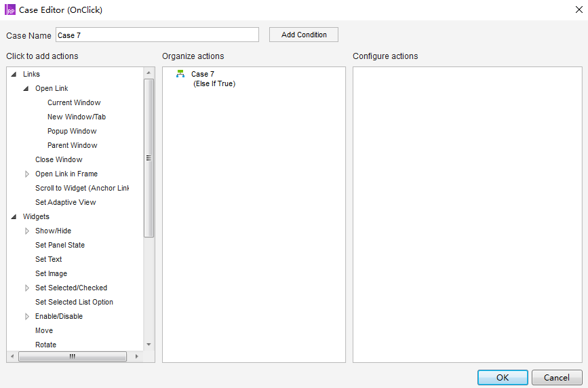Screen dimensions: 588x388
Task: Add Scroll to Widget (Anchor Link) action
Action: point(82,189)
